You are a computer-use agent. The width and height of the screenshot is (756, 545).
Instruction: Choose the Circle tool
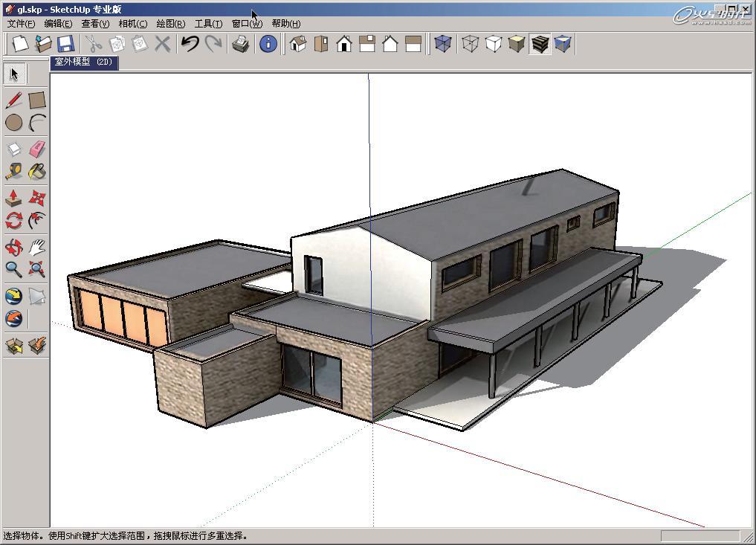click(14, 123)
